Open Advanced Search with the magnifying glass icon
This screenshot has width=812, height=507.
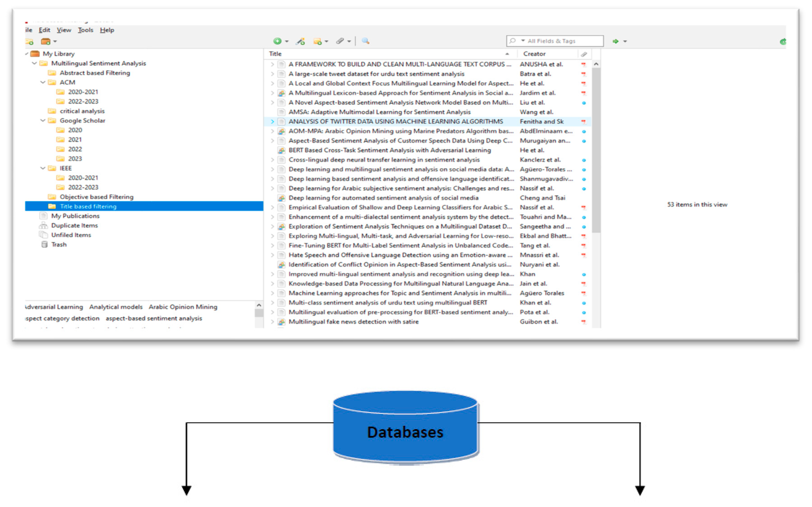tap(365, 41)
